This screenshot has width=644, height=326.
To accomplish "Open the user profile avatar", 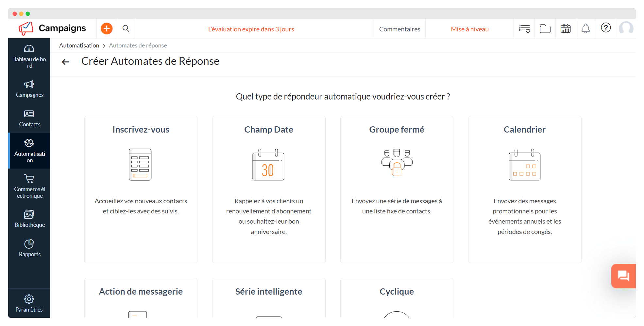I will click(626, 28).
